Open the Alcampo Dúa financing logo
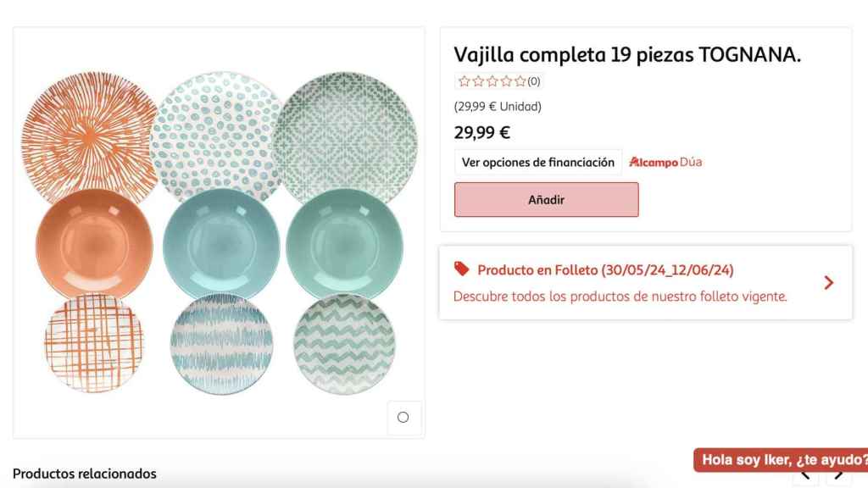868x488 pixels. pos(666,161)
